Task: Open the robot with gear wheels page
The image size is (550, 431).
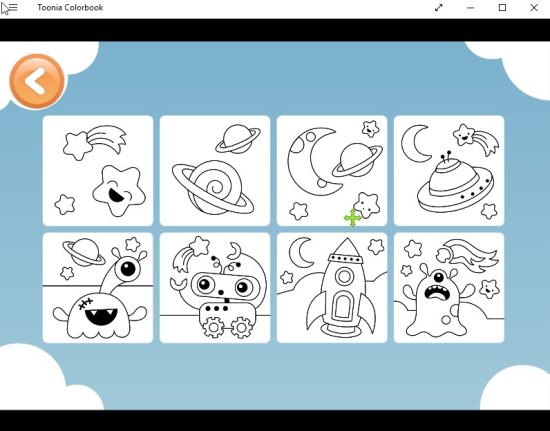Action: pyautogui.click(x=215, y=288)
